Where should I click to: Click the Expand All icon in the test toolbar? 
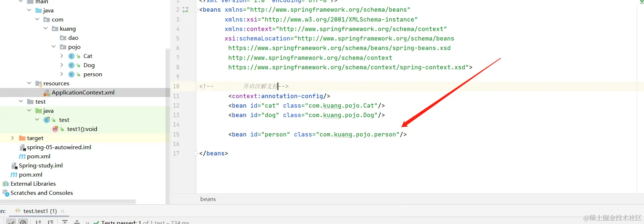pos(65,222)
